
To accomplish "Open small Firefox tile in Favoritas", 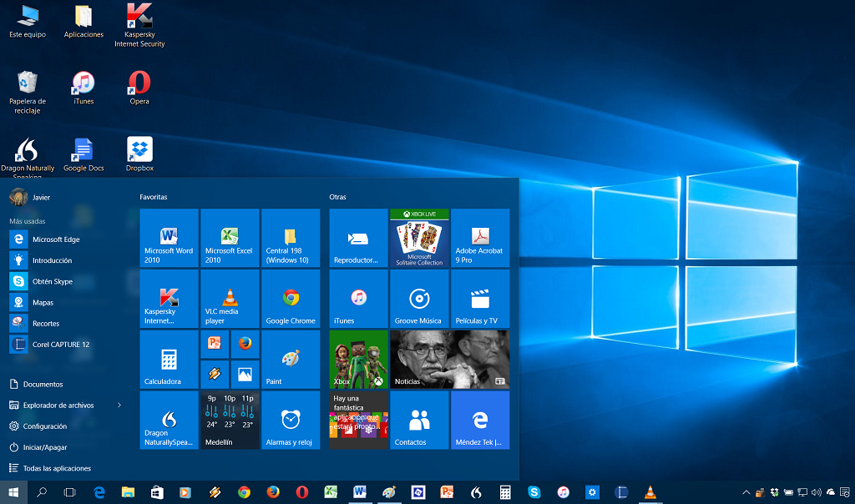I will coord(245,345).
